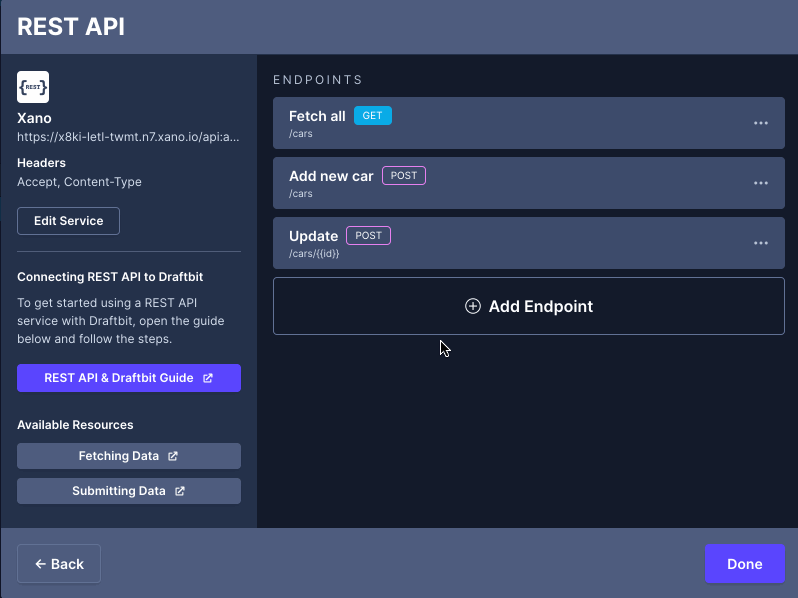Click external link icon on Draftbit Guide
The height and width of the screenshot is (598, 798).
click(x=208, y=378)
